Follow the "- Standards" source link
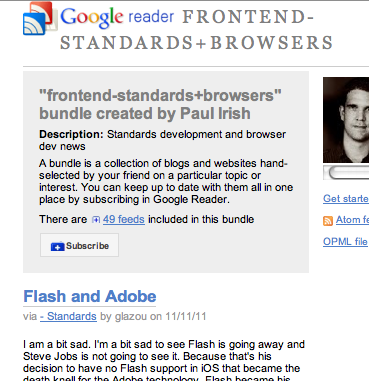 pyautogui.click(x=68, y=316)
